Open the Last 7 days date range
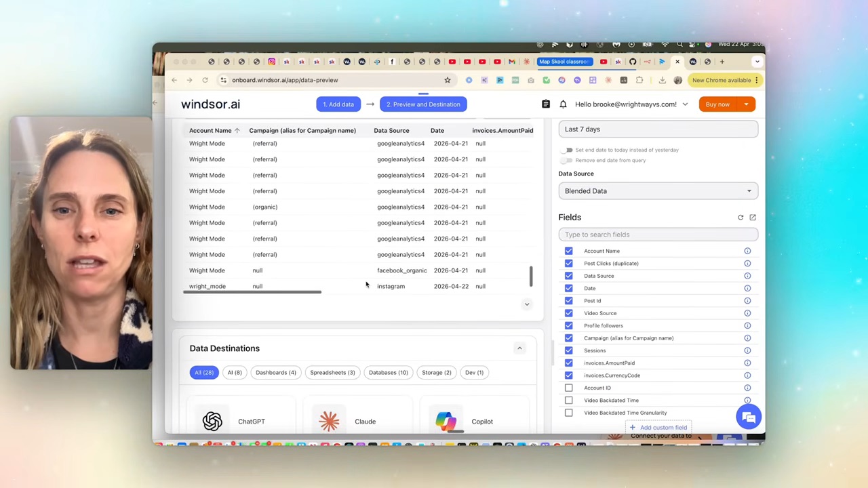Viewport: 868px width, 488px height. 658,129
